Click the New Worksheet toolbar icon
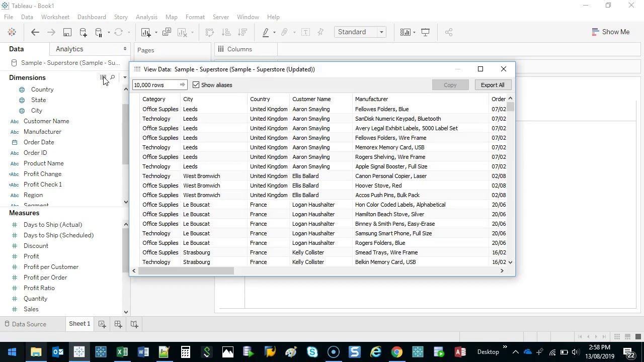The image size is (644, 362). click(x=146, y=32)
